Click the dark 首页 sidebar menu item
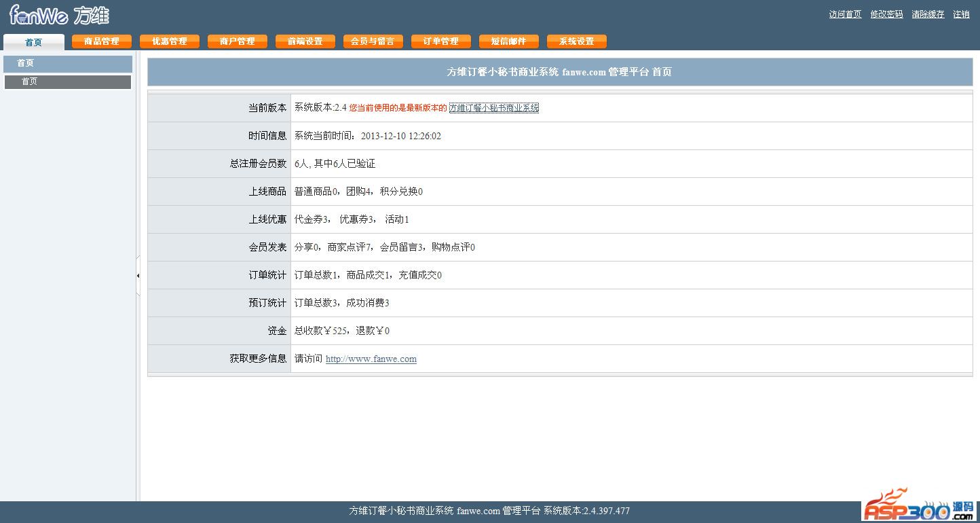 [68, 82]
